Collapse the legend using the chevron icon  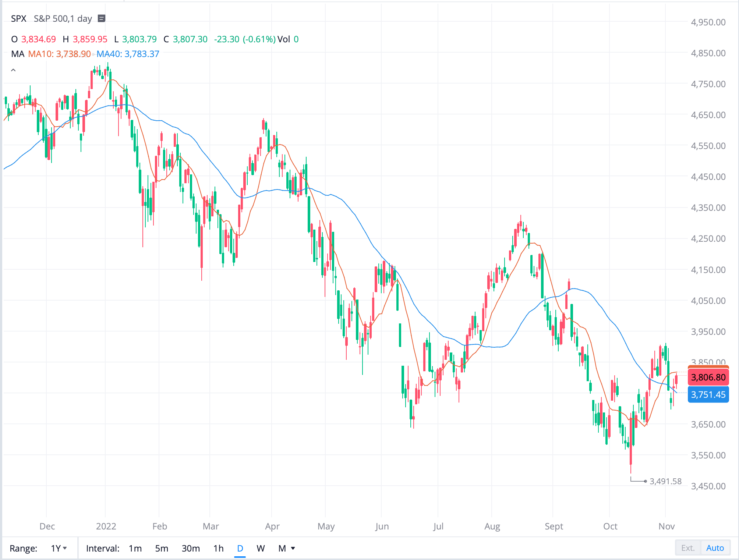pos(13,69)
